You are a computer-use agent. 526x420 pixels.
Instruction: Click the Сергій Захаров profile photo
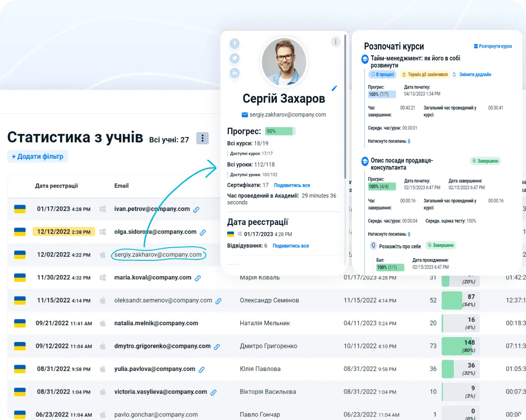click(284, 61)
